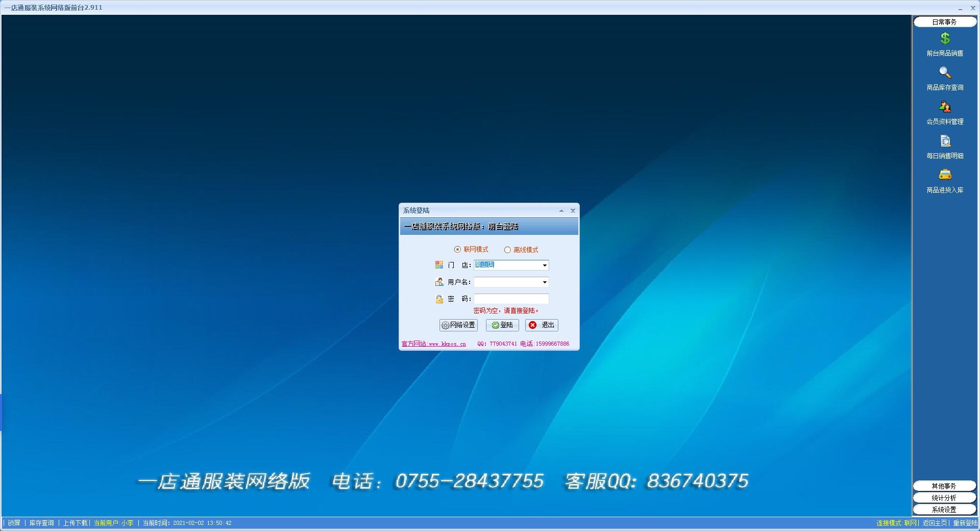Screen dimensions: 980x531
Task: Open 商品进货入库 icon
Action: click(945, 175)
